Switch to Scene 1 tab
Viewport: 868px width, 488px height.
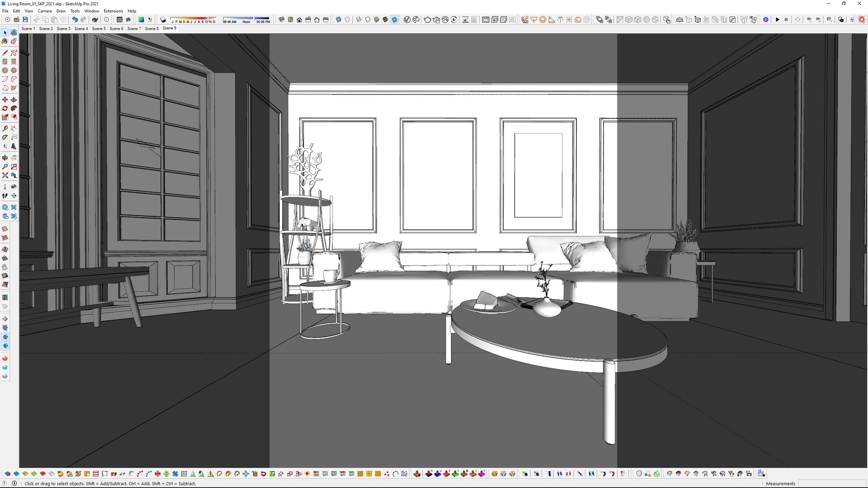(28, 28)
